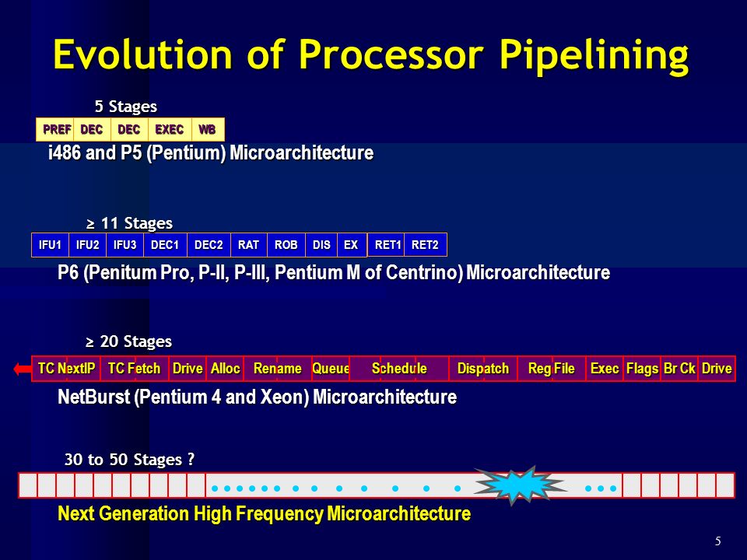Select the '5 Stages' label
The width and height of the screenshot is (747, 560).
coord(126,107)
